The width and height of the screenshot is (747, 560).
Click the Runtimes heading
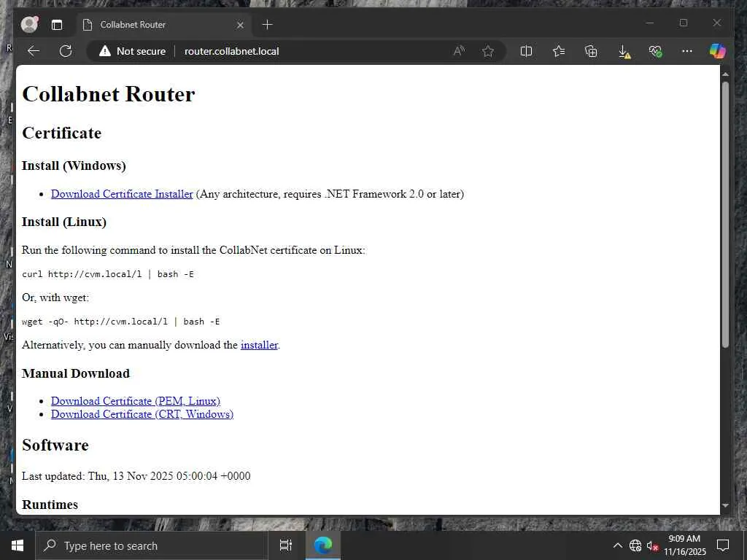click(50, 505)
